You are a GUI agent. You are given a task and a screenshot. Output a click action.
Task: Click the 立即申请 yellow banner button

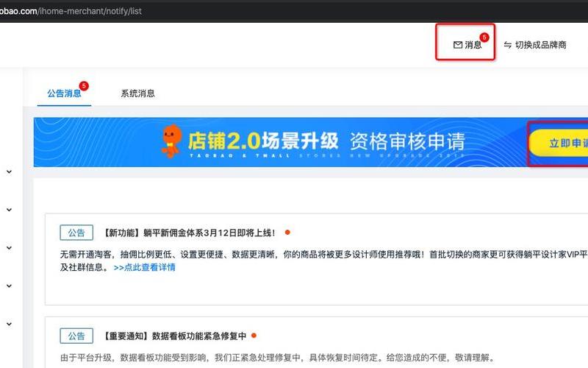[x=559, y=143]
